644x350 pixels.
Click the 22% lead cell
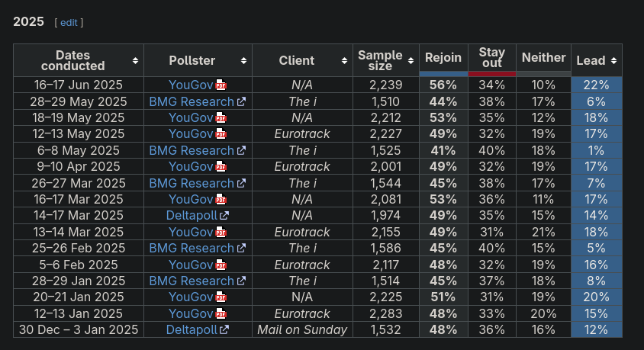click(597, 85)
